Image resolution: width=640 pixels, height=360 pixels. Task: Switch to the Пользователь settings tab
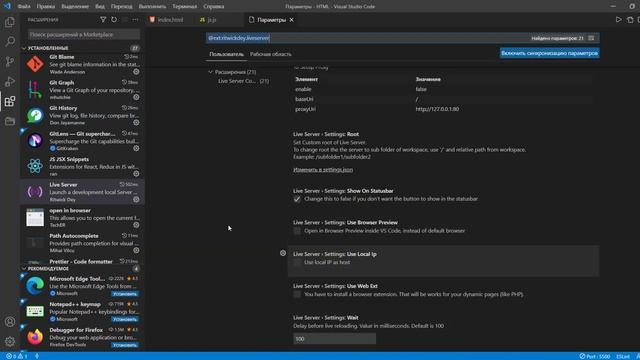[227, 54]
